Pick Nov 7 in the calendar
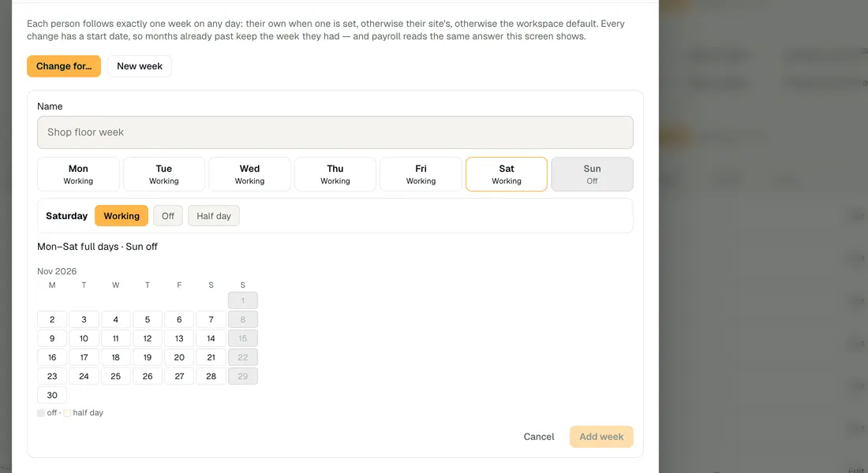Image resolution: width=868 pixels, height=473 pixels. [211, 319]
